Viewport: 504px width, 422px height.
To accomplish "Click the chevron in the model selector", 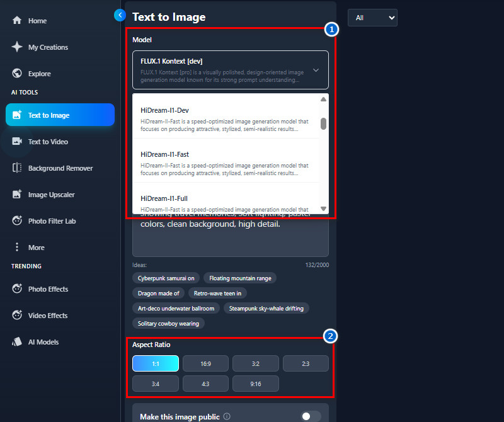I will (x=316, y=70).
